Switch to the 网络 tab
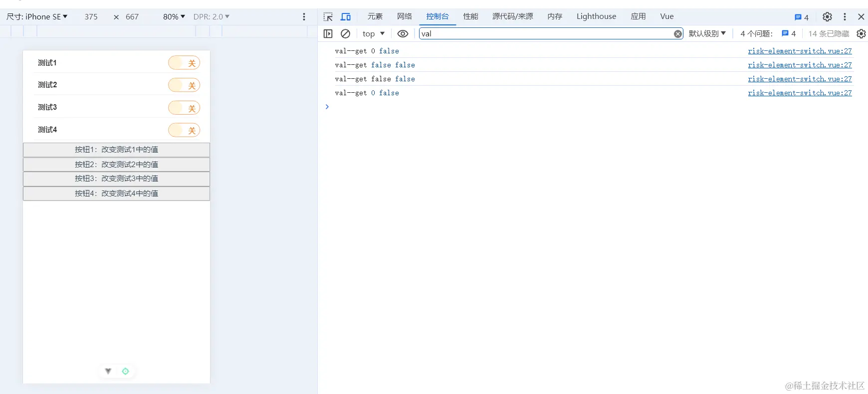 click(x=405, y=16)
